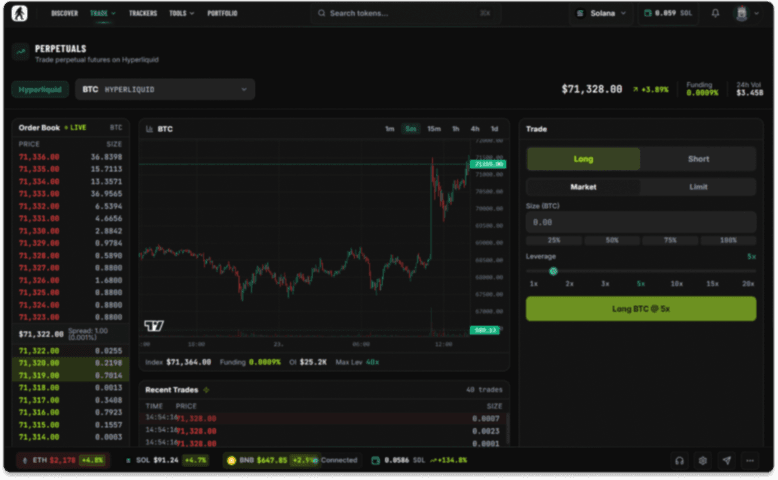This screenshot has height=480, width=778.
Task: Open the three-dots more menu
Action: pyautogui.click(x=750, y=460)
